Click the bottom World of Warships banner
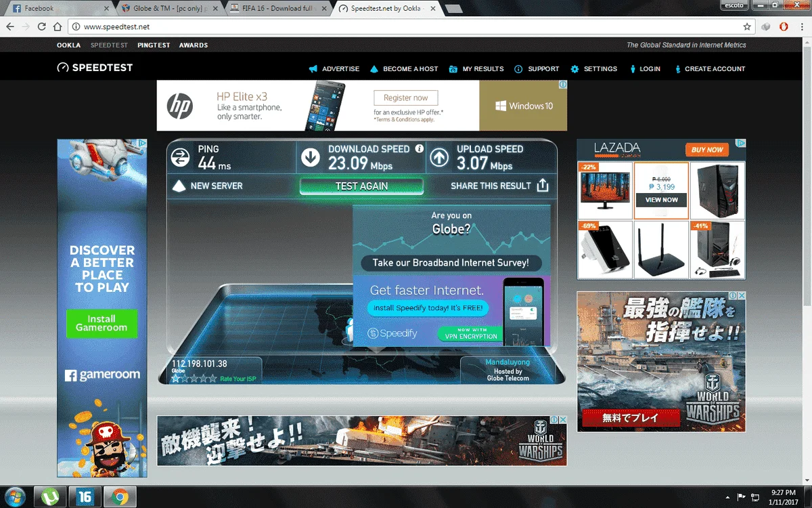The image size is (812, 508). (x=362, y=441)
